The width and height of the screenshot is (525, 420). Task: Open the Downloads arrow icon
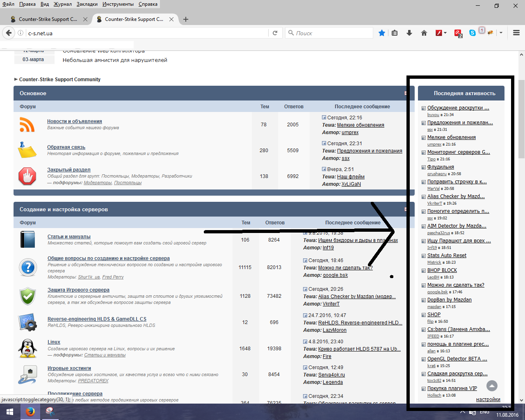click(x=409, y=33)
